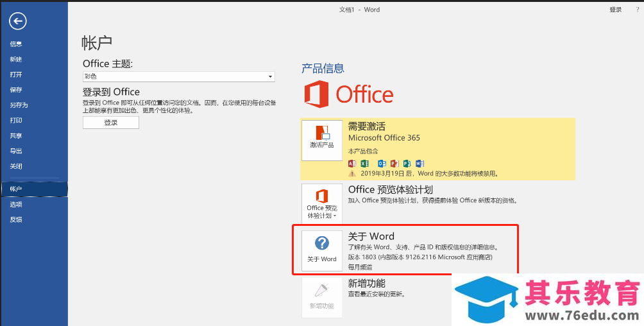This screenshot has height=326, width=644.
Task: Click the Word app icon
Action: 419,164
